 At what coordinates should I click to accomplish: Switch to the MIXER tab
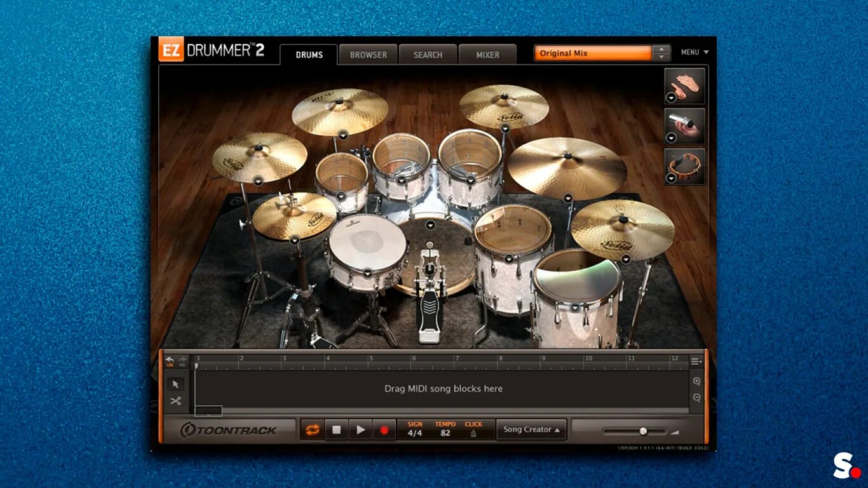coord(488,55)
